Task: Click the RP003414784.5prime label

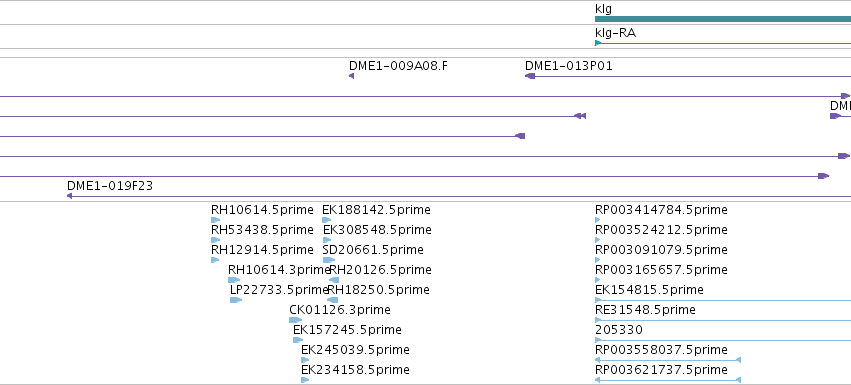Action: point(661,210)
